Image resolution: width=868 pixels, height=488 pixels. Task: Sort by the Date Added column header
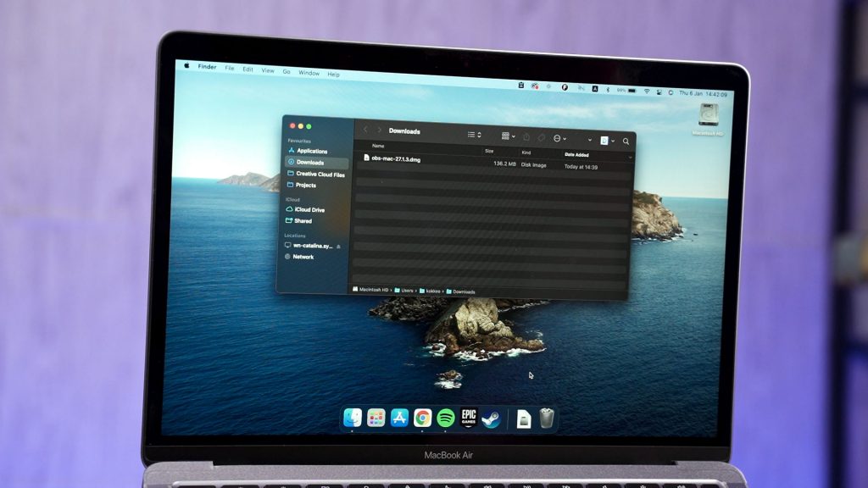pos(576,155)
